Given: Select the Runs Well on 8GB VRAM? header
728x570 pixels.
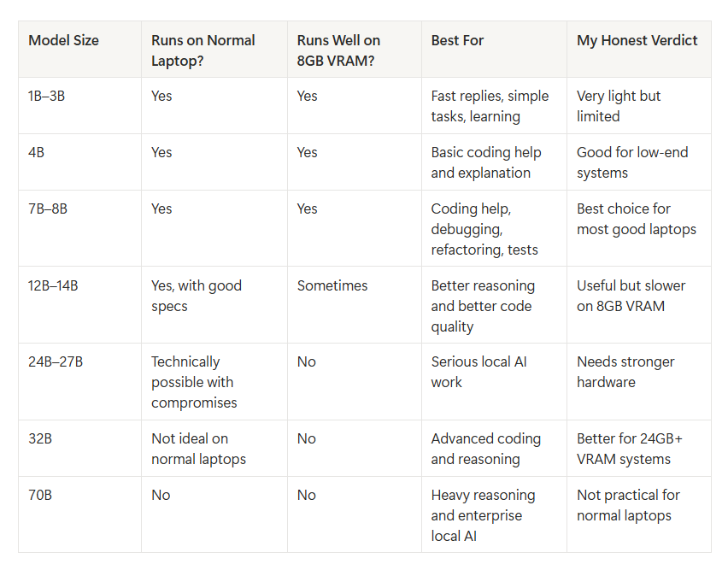Looking at the screenshot, I should point(338,50).
